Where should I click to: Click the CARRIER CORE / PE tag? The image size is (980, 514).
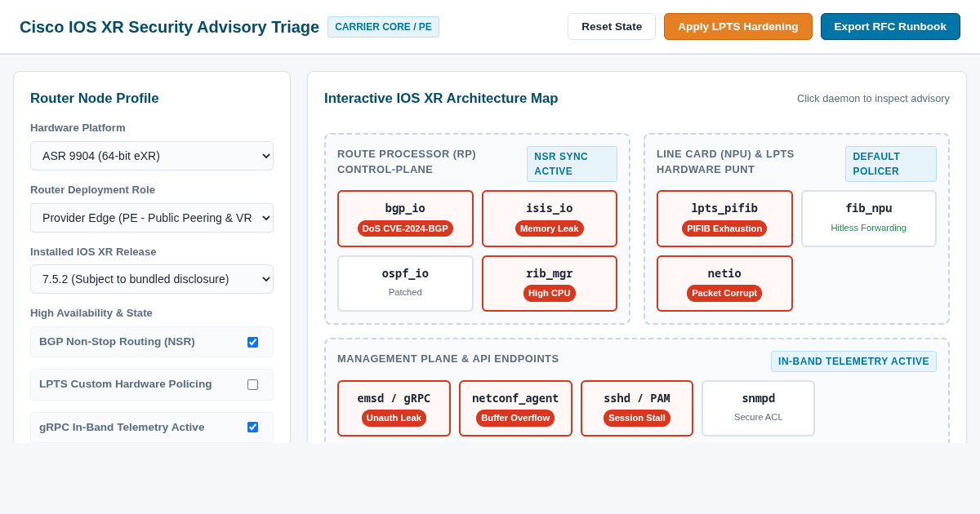(x=383, y=27)
